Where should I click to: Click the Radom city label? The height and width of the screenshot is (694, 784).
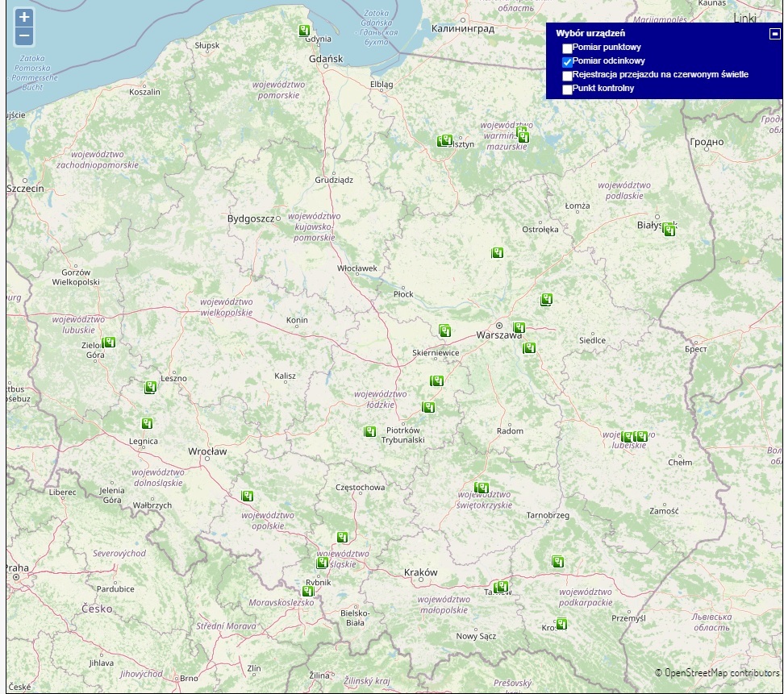510,430
